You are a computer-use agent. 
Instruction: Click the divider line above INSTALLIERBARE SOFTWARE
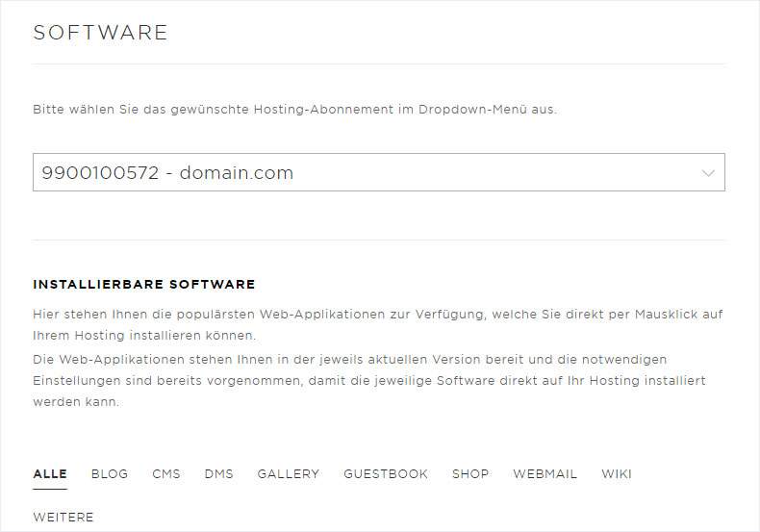[x=379, y=240]
